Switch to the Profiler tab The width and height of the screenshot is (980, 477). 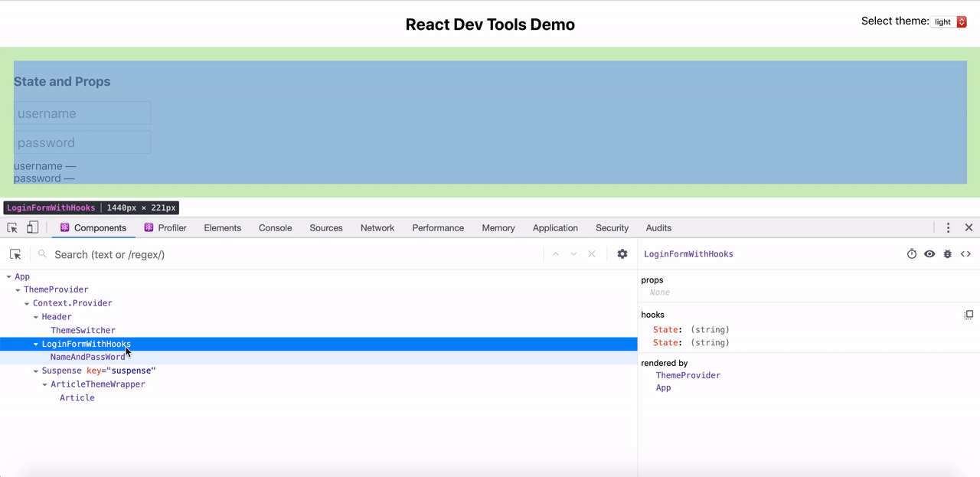(171, 227)
